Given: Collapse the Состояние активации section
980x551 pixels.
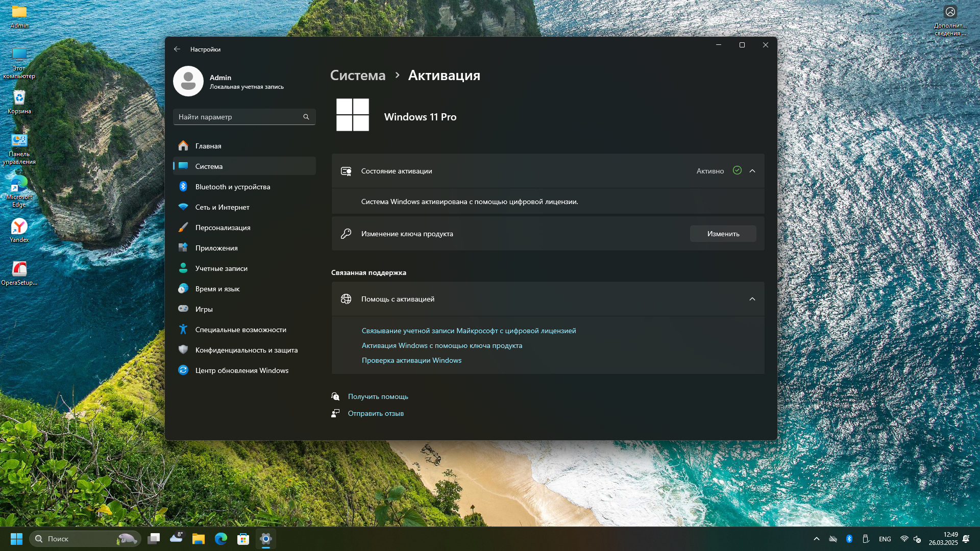Looking at the screenshot, I should pos(752,171).
